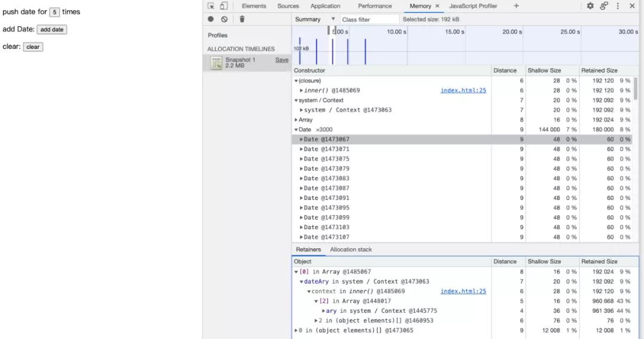Collapse context in inner() @1485069 retainer
Image resolution: width=644 pixels, height=339 pixels.
[x=309, y=292]
